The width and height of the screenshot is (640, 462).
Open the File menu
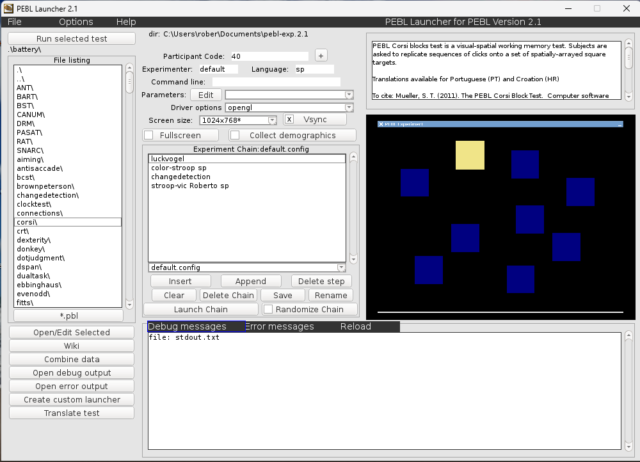(x=14, y=22)
